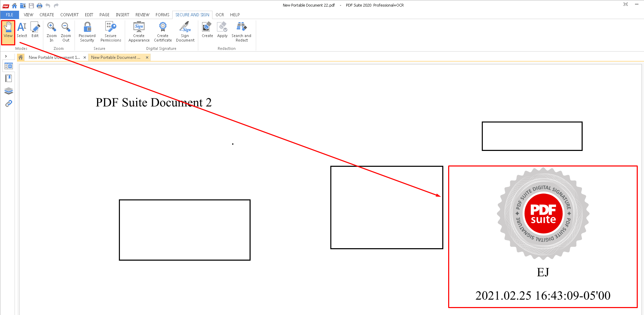Click the large empty field at bottom left
The width and height of the screenshot is (644, 315).
[185, 230]
